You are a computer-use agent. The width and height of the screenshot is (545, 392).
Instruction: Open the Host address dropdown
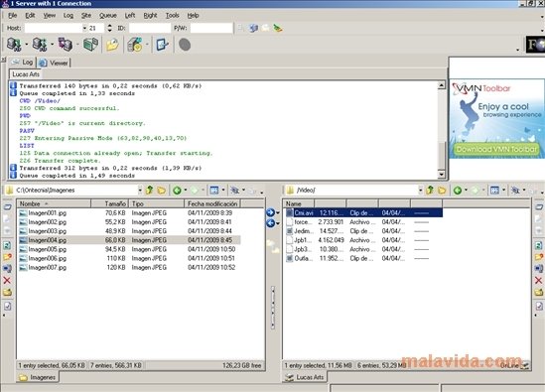pos(84,28)
